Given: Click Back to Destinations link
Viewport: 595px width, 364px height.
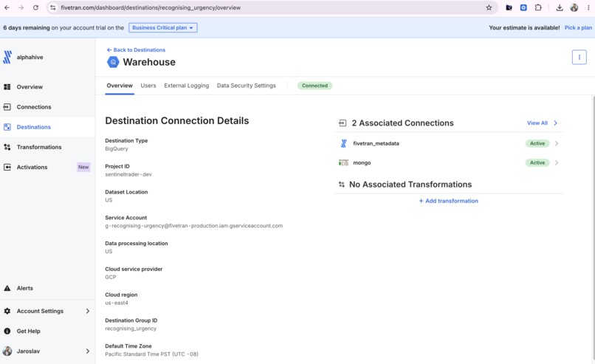Looking at the screenshot, I should tap(136, 50).
